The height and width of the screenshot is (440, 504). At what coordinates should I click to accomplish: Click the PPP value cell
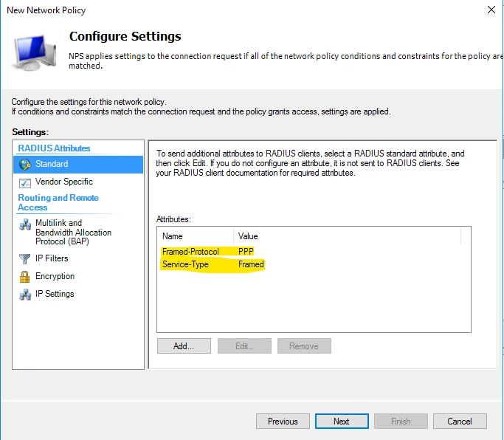coord(246,252)
